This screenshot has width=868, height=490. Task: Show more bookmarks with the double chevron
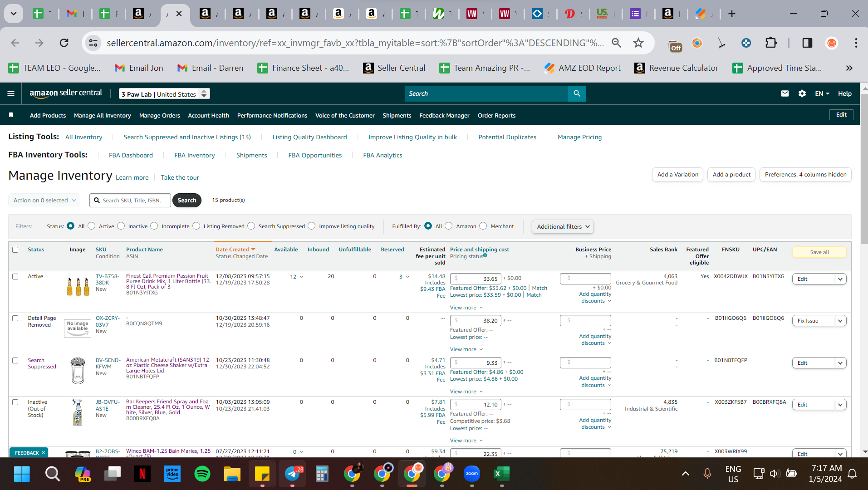click(849, 68)
